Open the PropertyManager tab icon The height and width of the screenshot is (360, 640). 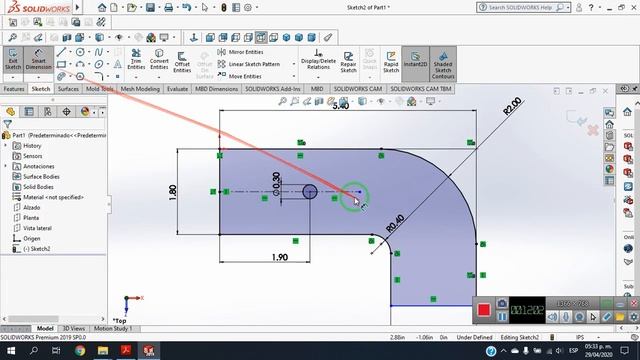29,111
